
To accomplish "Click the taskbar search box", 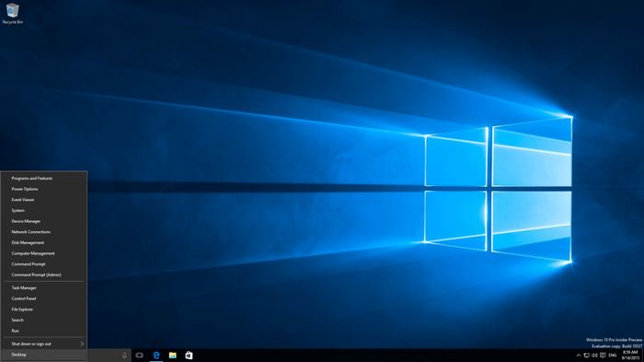I will pyautogui.click(x=109, y=355).
